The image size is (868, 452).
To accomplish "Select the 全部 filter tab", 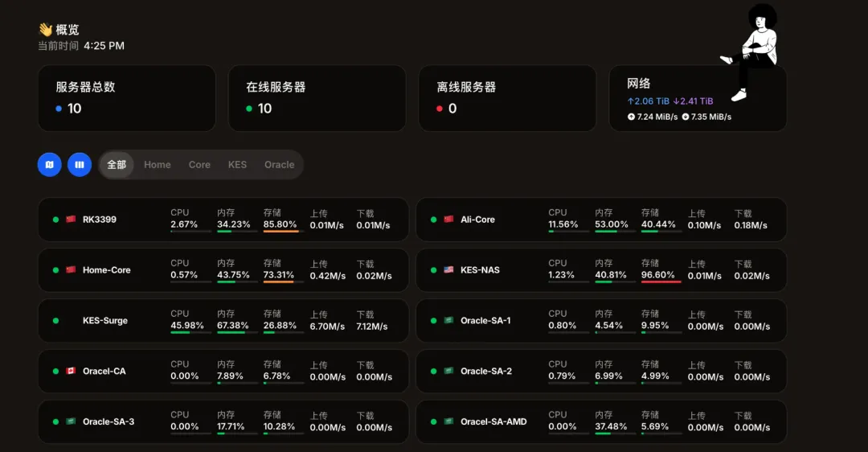I will coord(117,165).
